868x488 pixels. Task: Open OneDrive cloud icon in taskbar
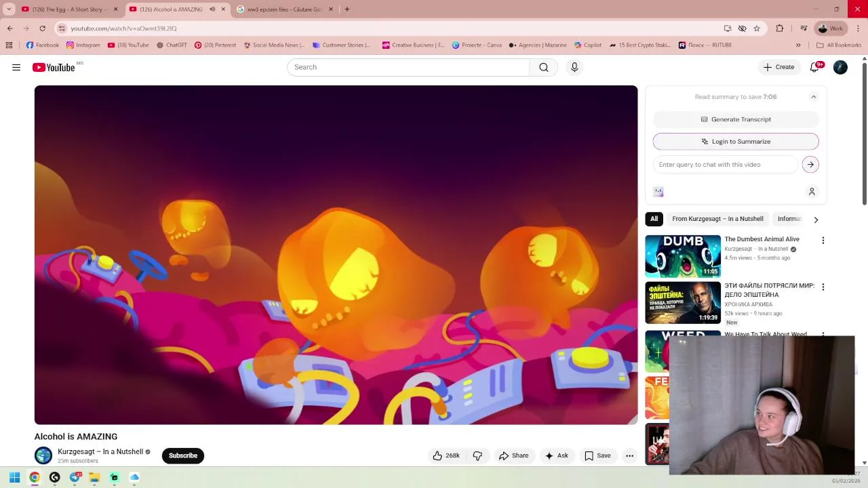pos(134,477)
